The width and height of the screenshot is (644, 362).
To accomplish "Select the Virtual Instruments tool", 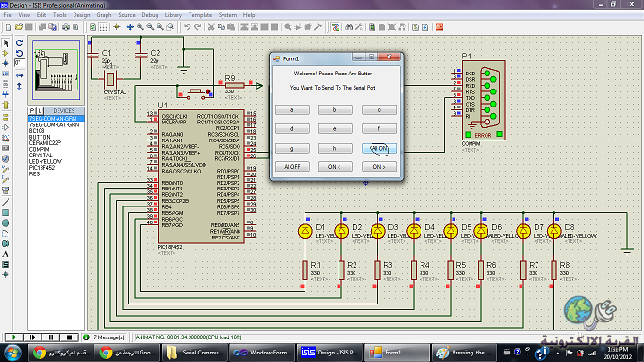I will pyautogui.click(x=6, y=190).
